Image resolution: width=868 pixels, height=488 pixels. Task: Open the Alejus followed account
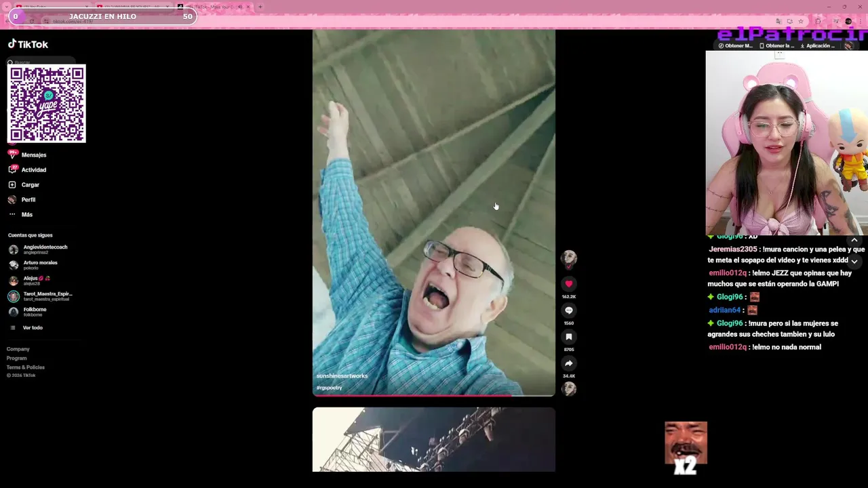point(31,281)
